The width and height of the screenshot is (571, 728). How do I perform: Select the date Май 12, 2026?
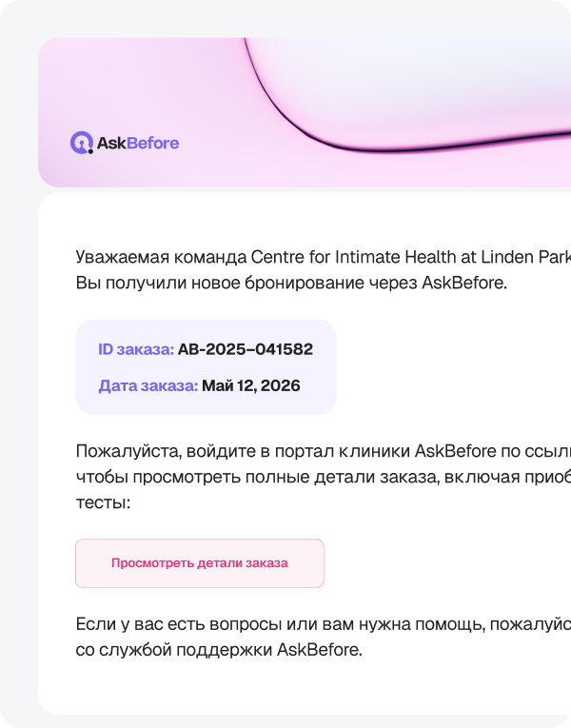[x=251, y=385]
